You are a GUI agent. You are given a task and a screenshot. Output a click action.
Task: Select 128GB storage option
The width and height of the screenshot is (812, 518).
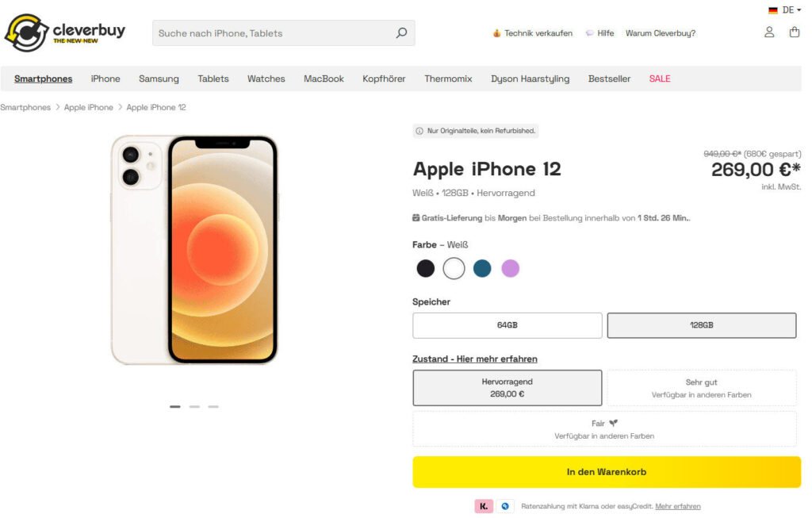(x=701, y=325)
